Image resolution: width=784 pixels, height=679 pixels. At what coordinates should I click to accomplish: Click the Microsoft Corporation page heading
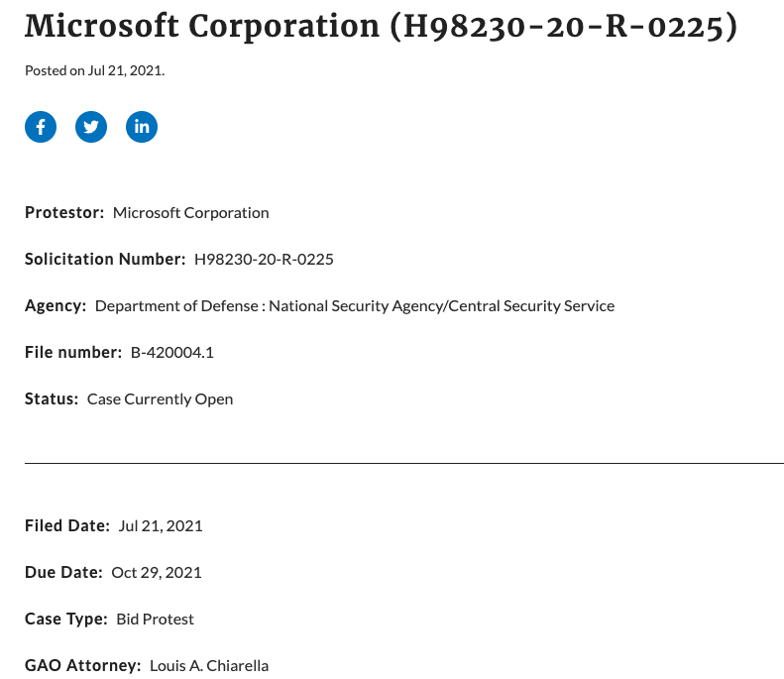click(381, 26)
